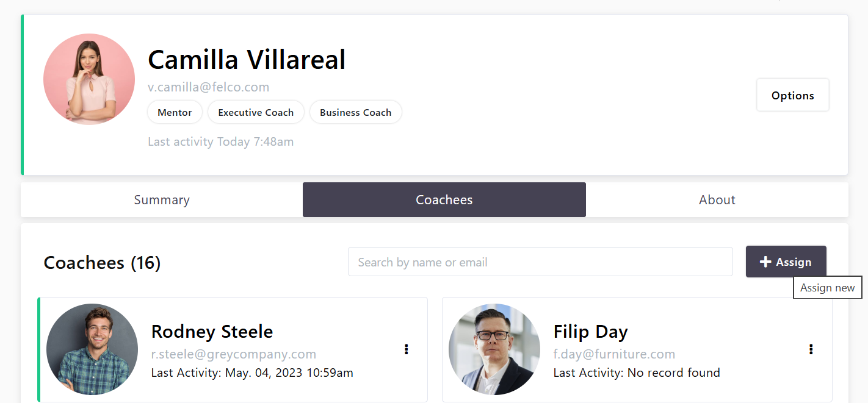Screen dimensions: 868x403
Task: Click the Mentor tag
Action: [x=175, y=112]
